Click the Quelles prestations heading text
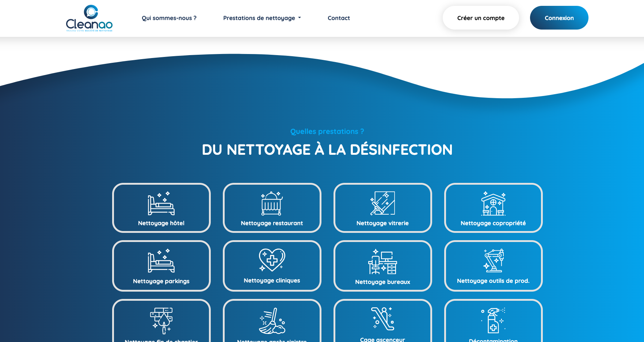644x342 pixels. 327,131
